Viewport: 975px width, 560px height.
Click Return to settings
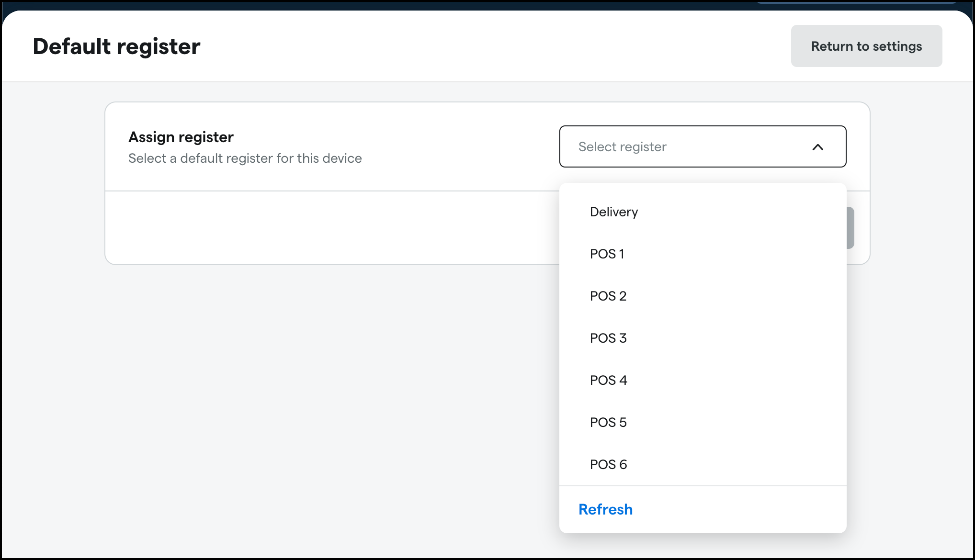[866, 46]
